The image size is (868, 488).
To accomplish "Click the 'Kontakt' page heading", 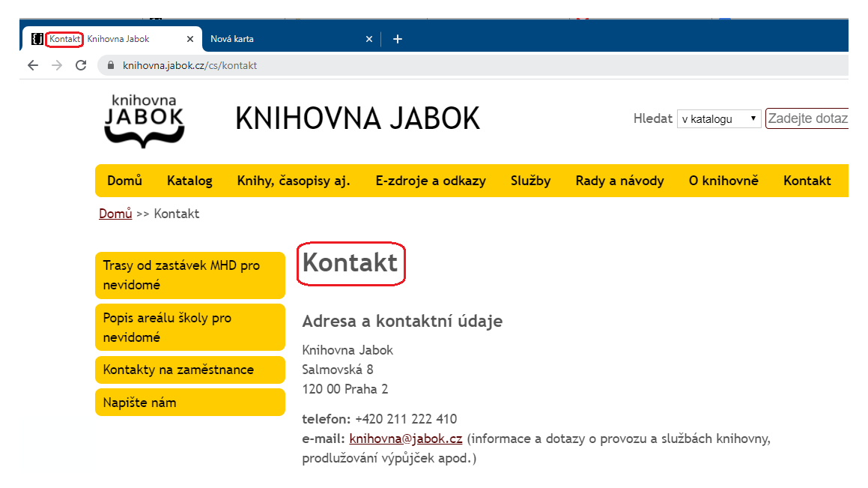I will [350, 262].
